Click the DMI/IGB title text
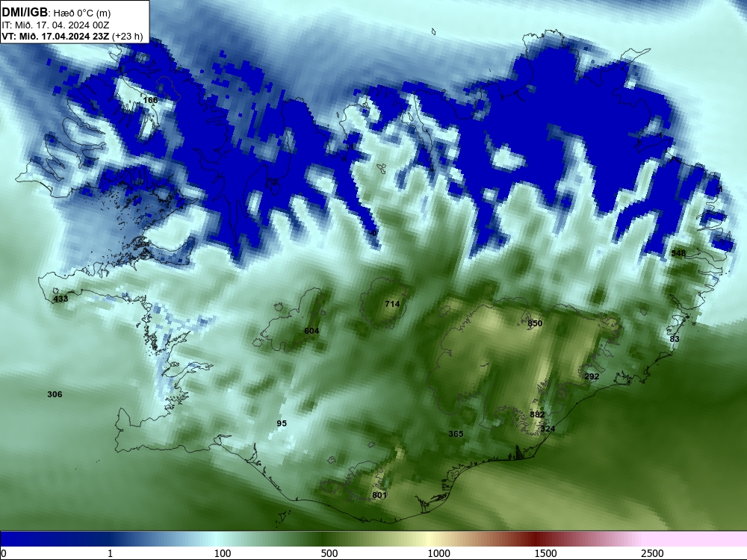 pyautogui.click(x=25, y=12)
